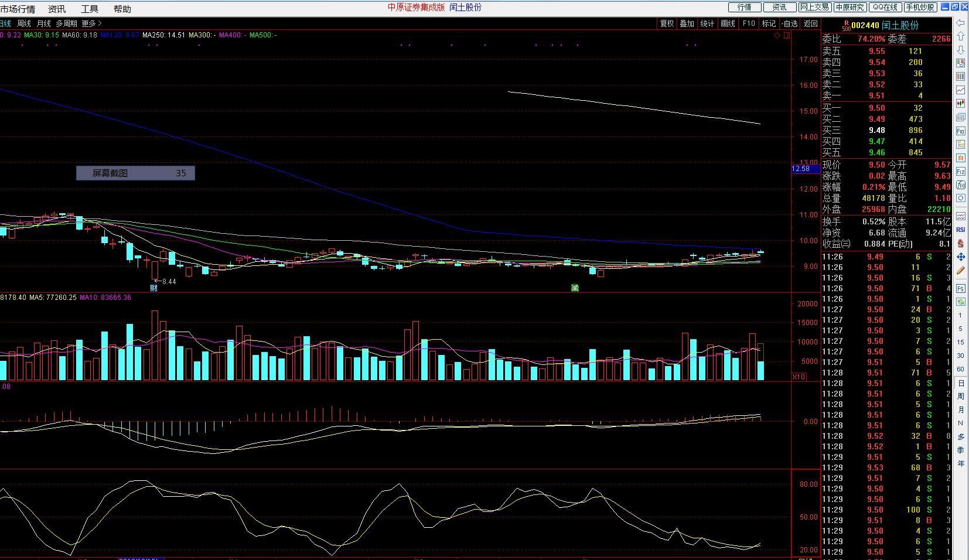Click the 行情 button at top right

point(745,7)
